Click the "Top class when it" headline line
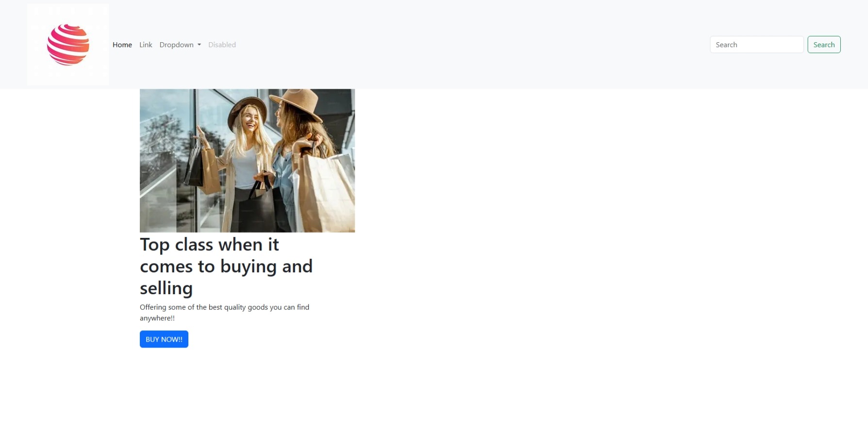The width and height of the screenshot is (868, 433). pos(209,245)
